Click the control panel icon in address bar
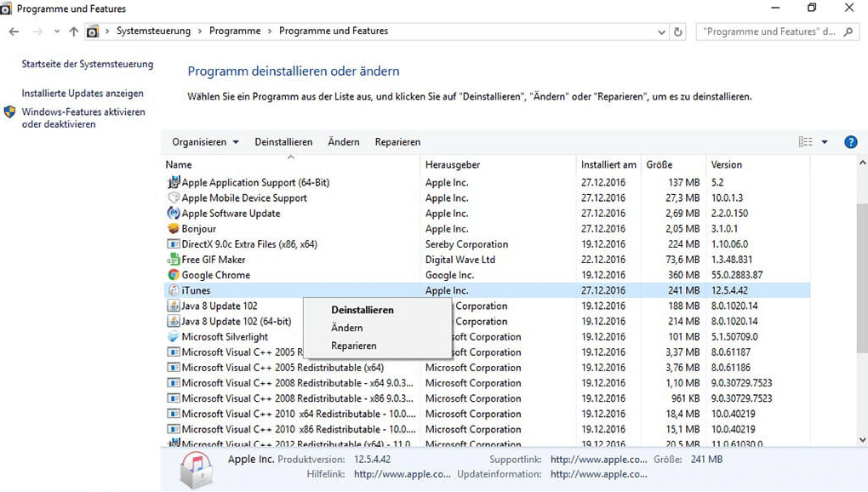This screenshot has width=868, height=492. 93,32
